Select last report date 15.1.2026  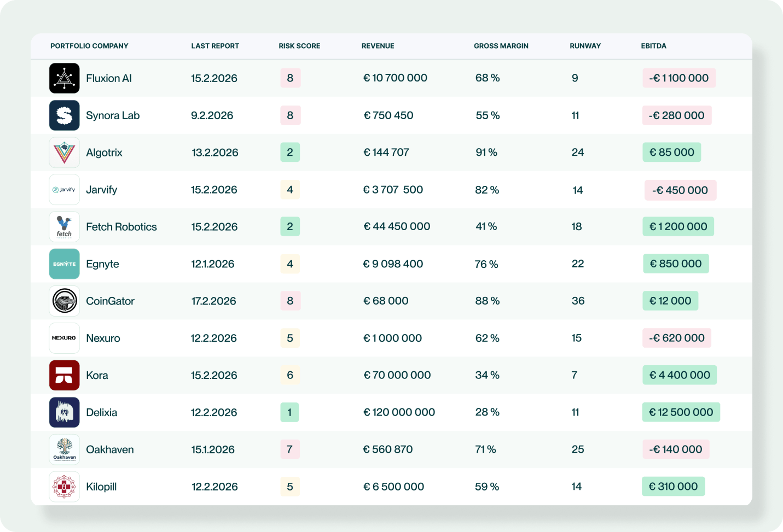(x=213, y=449)
